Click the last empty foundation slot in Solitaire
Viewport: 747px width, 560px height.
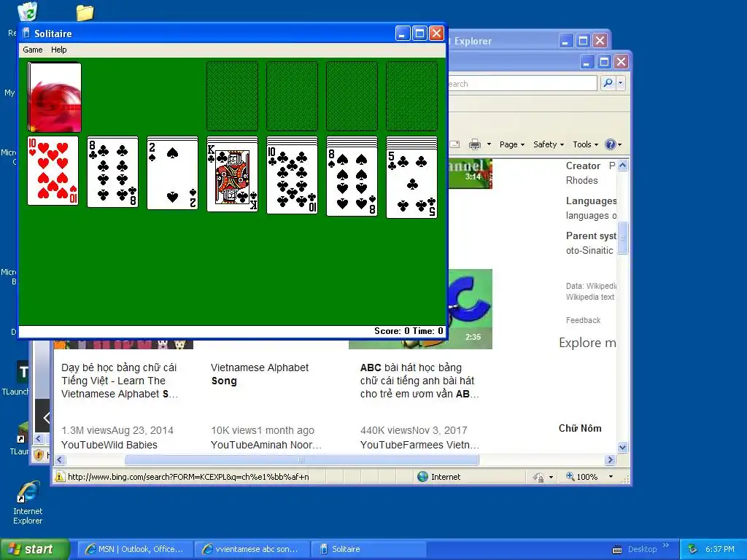[x=412, y=96]
